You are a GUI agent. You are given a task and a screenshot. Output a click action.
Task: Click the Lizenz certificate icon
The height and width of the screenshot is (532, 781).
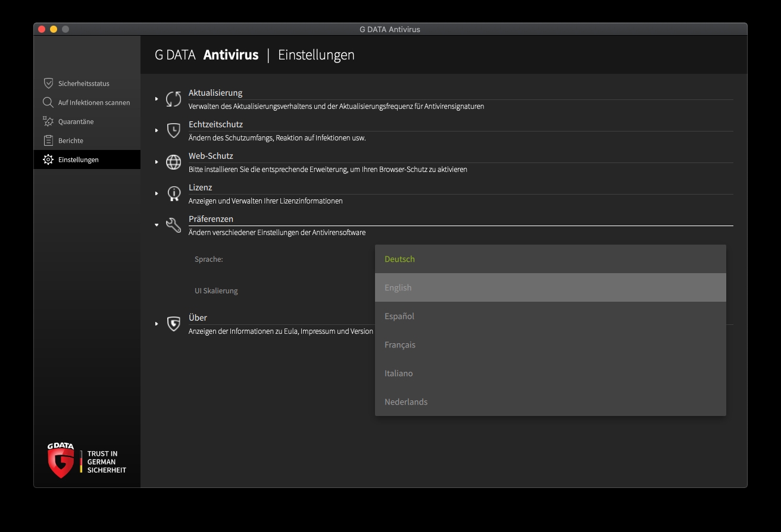(x=173, y=193)
